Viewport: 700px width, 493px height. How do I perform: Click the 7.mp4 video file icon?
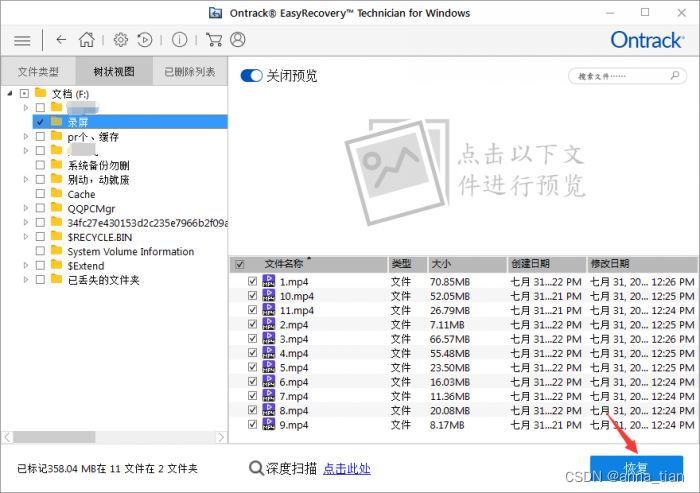click(268, 395)
